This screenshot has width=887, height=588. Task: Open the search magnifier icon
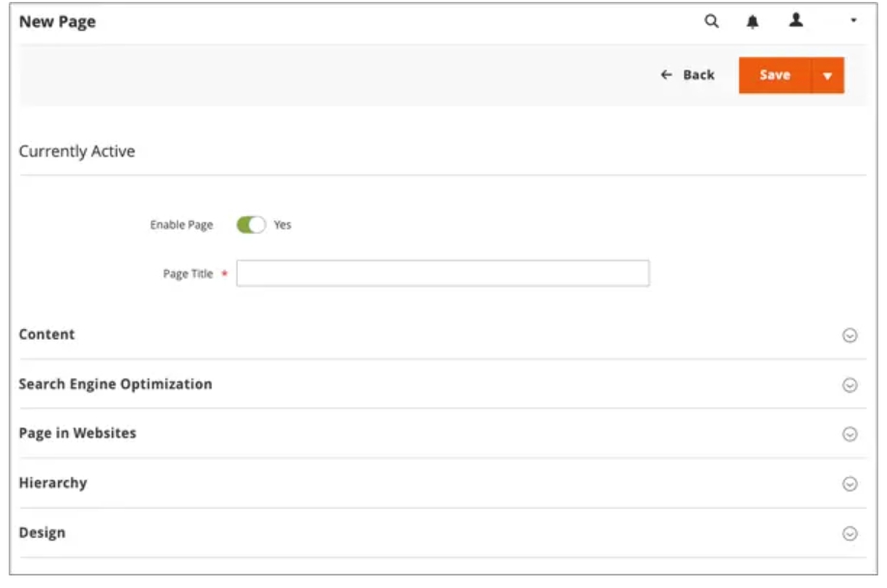coord(712,21)
